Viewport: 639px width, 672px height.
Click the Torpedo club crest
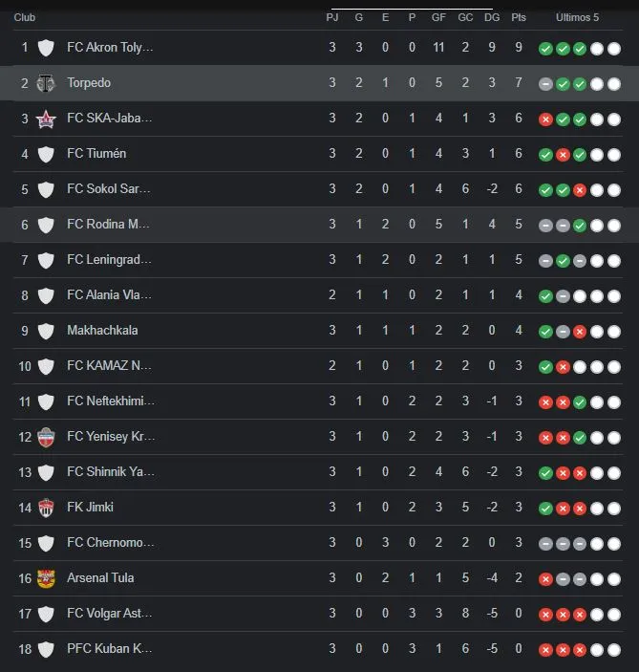tap(45, 83)
